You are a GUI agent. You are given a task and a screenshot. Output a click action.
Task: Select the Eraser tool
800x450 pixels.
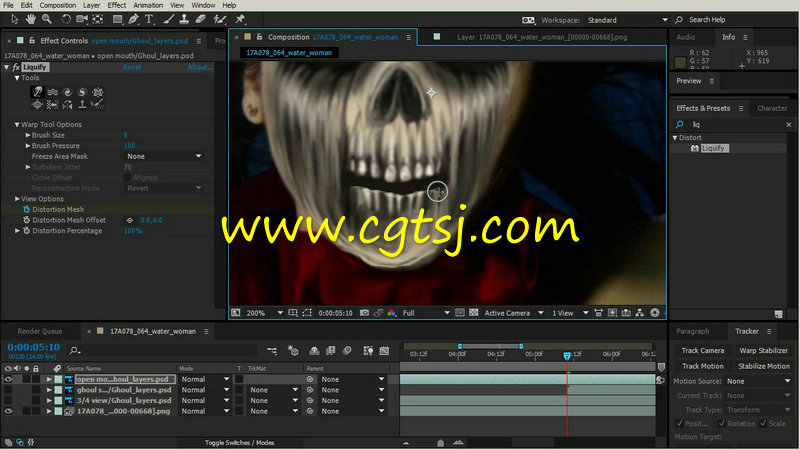pyautogui.click(x=201, y=19)
